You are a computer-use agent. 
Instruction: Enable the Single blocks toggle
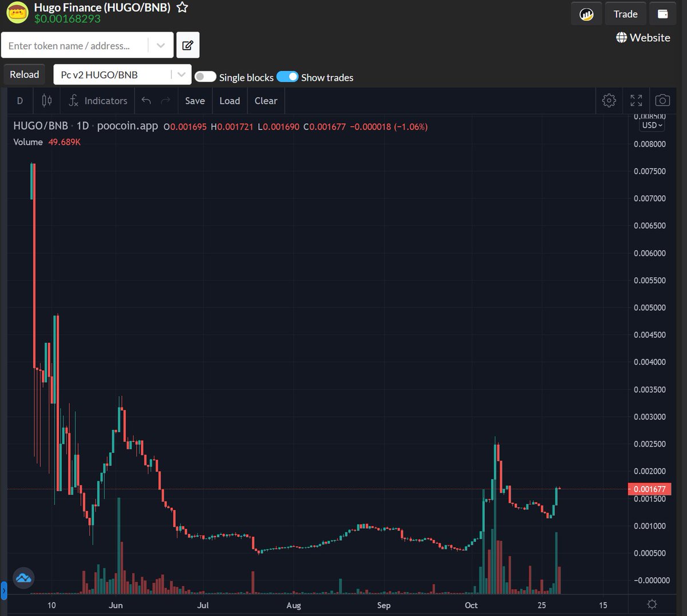coord(205,76)
